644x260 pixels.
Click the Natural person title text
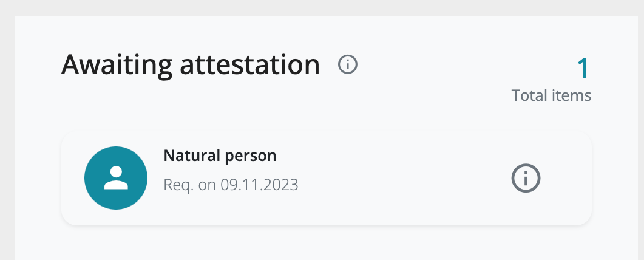pos(220,156)
